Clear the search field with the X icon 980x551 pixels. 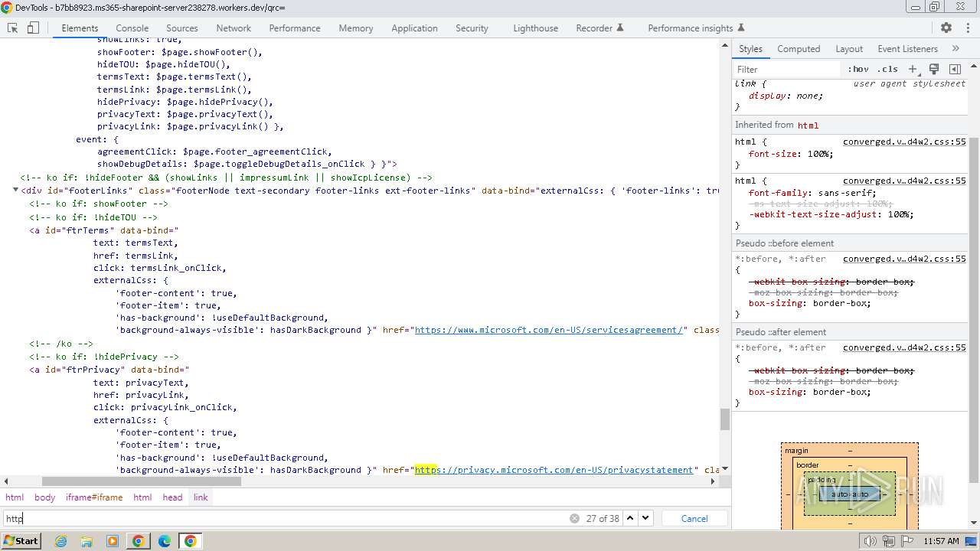click(574, 518)
